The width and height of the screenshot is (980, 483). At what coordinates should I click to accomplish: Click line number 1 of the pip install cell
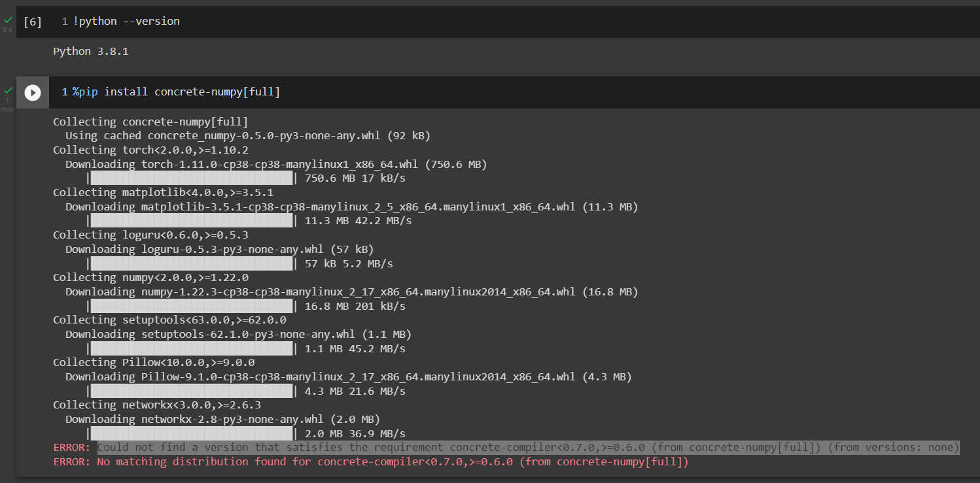point(65,92)
